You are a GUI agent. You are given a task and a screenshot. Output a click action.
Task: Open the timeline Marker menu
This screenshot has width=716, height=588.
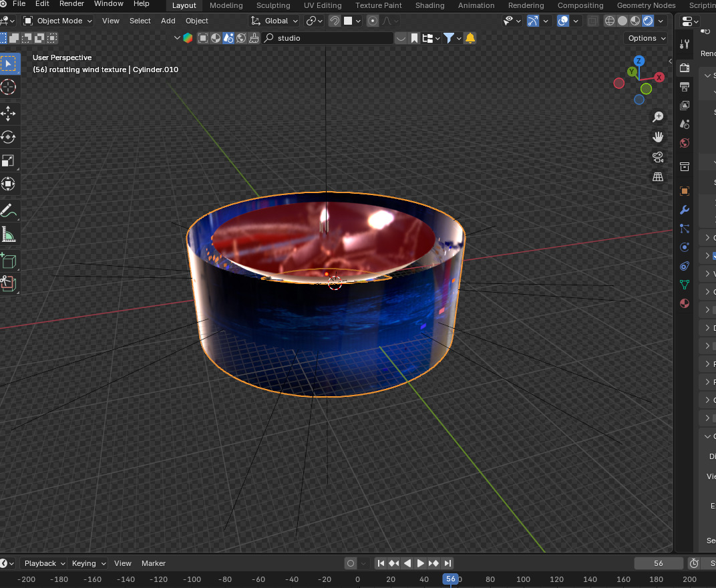[154, 563]
